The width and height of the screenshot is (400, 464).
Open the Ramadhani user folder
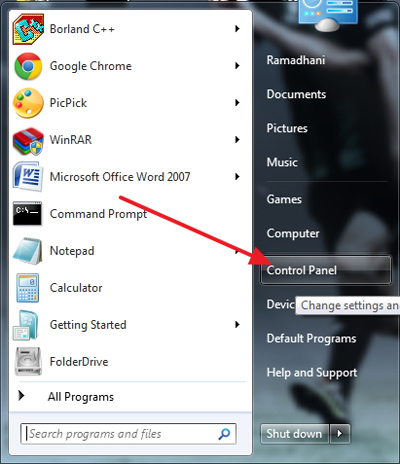[295, 60]
